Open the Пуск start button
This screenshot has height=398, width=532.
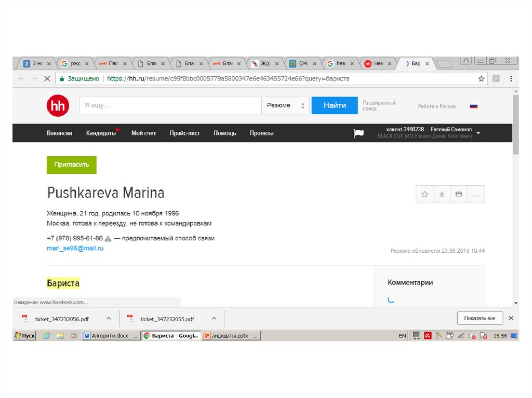tap(24, 336)
